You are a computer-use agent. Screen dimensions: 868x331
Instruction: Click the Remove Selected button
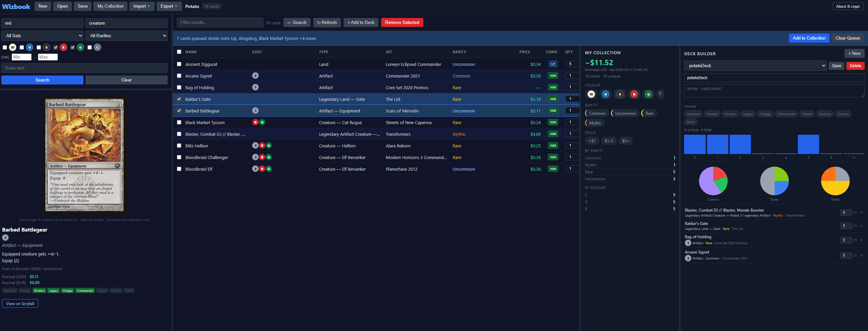coord(402,22)
